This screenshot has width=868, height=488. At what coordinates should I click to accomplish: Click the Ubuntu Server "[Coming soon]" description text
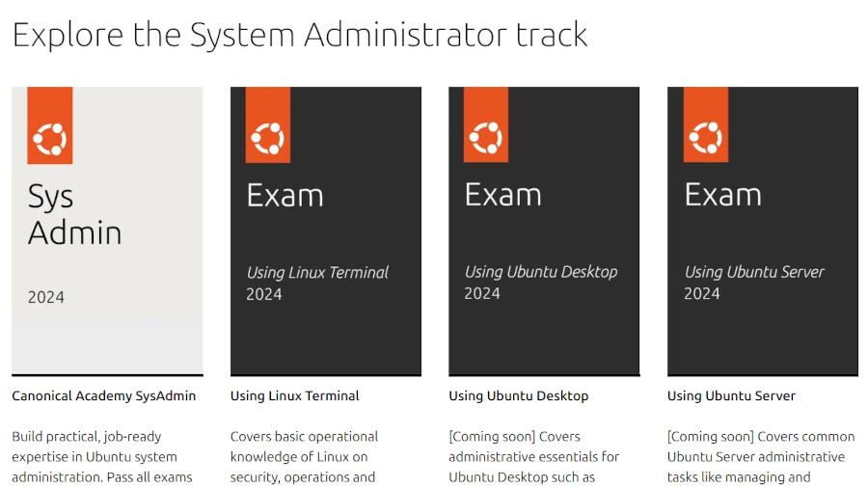(760, 456)
